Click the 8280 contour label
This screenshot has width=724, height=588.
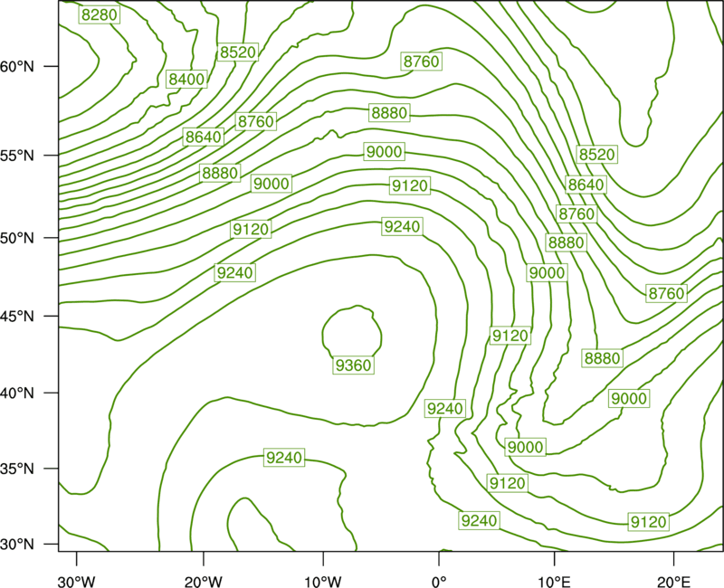(100, 14)
